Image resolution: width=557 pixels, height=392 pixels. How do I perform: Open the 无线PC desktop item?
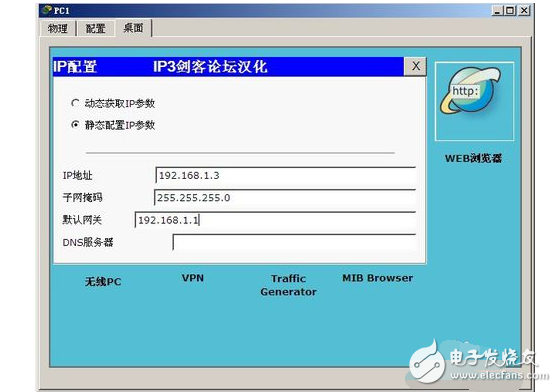pyautogui.click(x=103, y=282)
